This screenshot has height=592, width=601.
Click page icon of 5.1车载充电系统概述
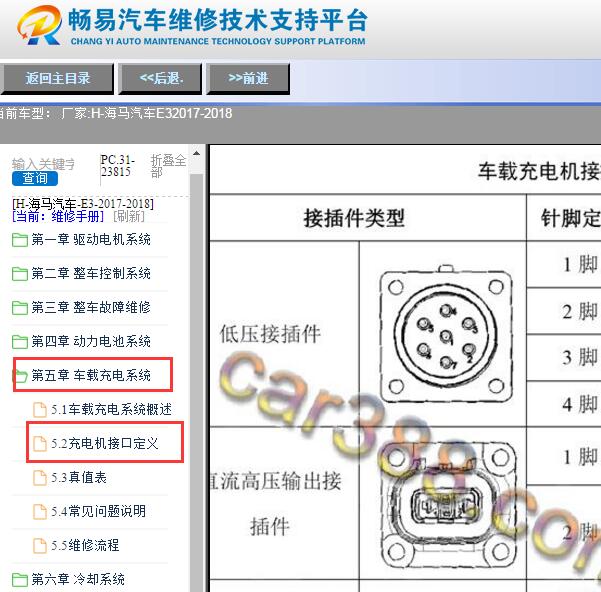[40, 410]
